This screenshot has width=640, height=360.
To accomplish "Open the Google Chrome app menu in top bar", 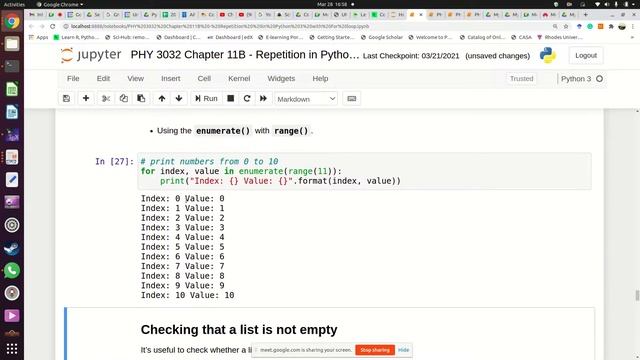I will [x=60, y=4].
